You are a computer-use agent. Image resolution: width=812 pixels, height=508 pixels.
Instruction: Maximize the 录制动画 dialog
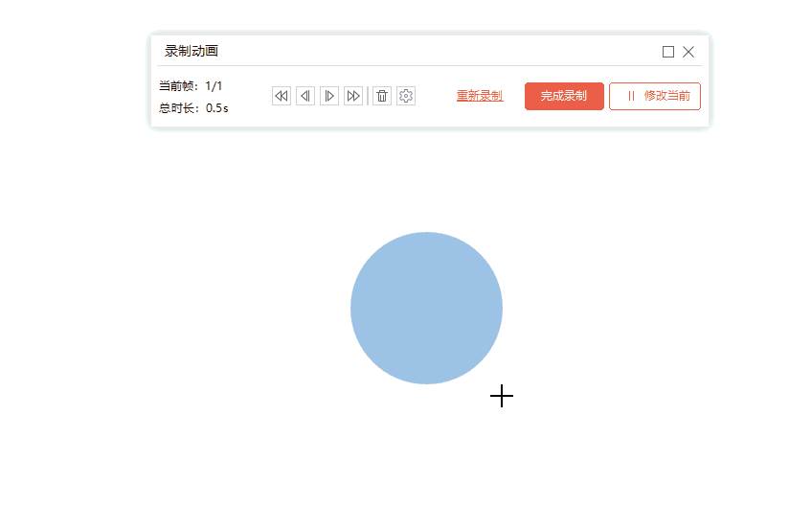coord(668,52)
